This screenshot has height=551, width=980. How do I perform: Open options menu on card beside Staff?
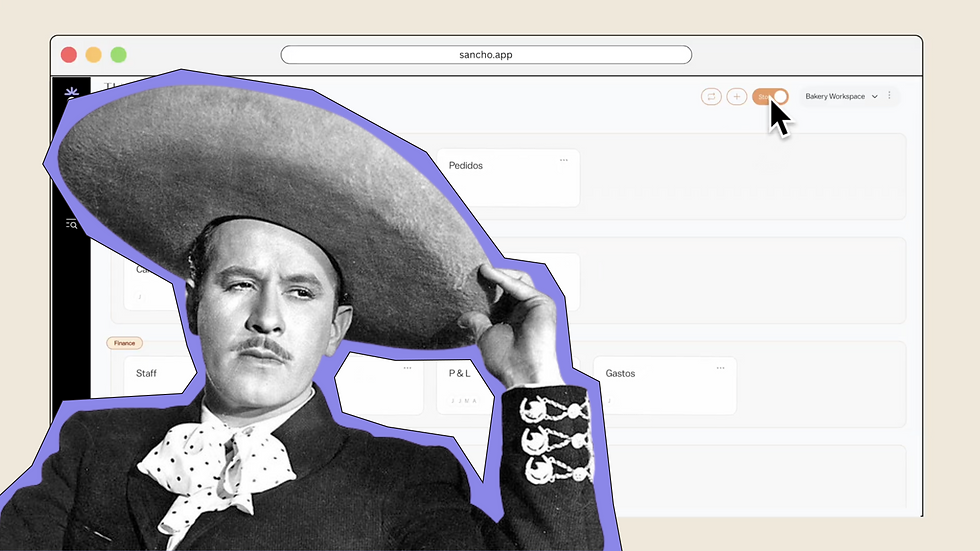click(408, 368)
